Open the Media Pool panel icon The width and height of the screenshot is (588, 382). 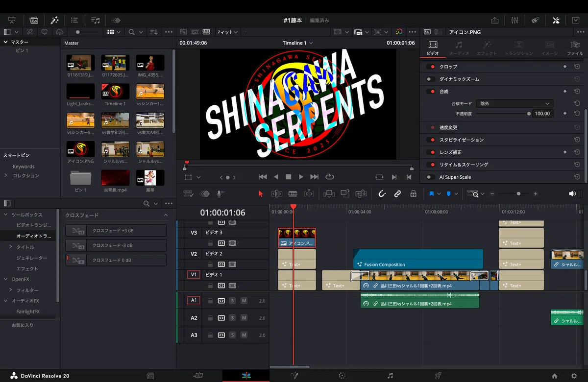tap(34, 20)
